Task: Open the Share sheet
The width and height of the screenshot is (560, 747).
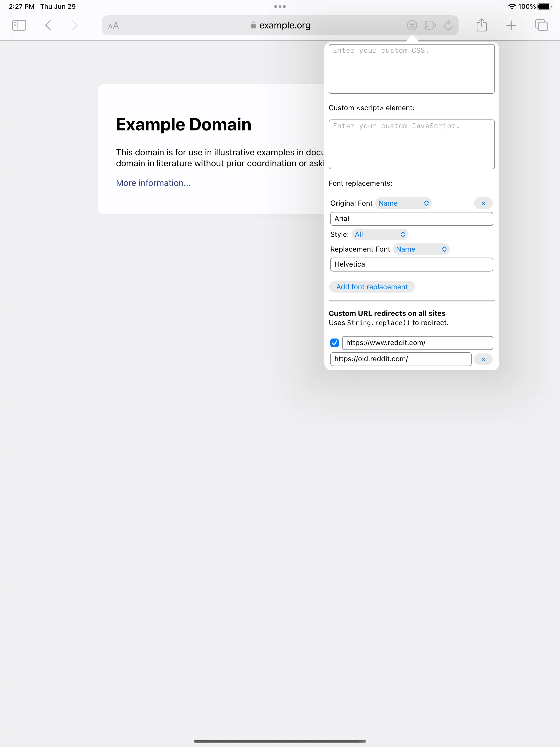Action: point(482,25)
